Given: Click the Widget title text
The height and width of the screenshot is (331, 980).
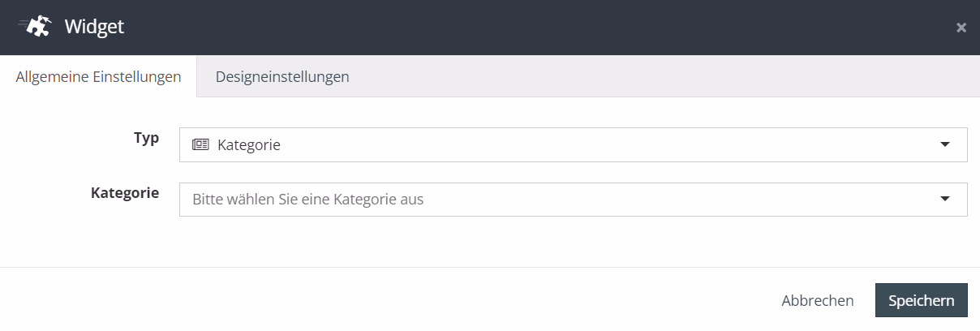Looking at the screenshot, I should 94,27.
